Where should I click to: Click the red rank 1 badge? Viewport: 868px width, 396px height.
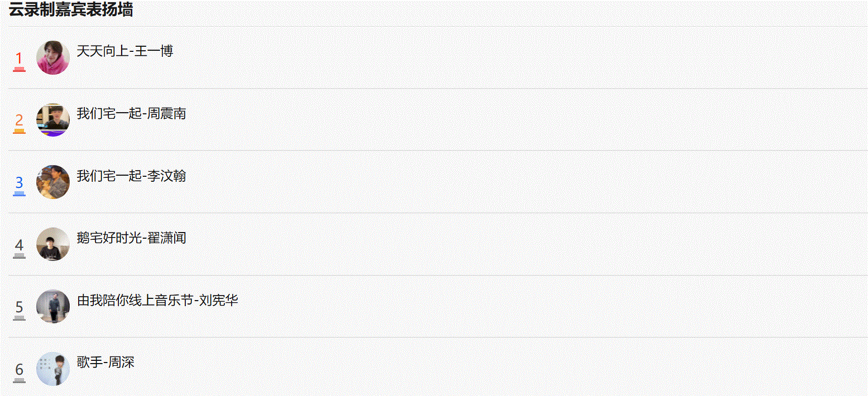[x=19, y=61]
